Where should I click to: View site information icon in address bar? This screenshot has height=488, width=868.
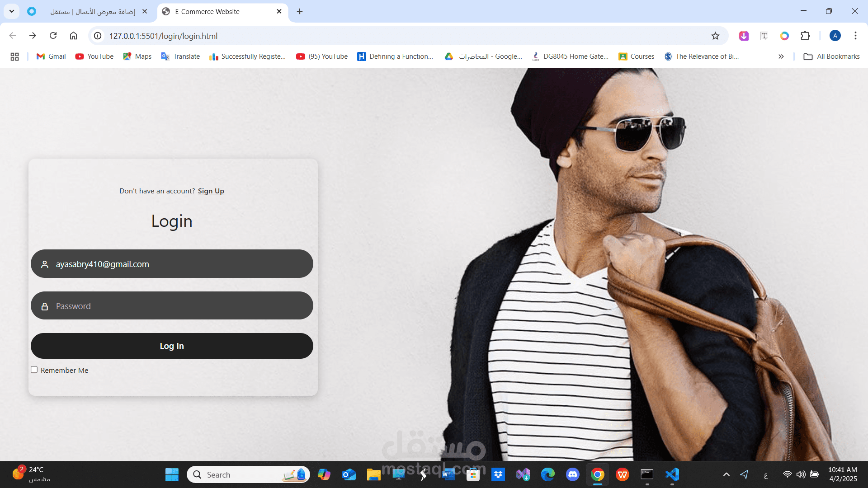(98, 36)
